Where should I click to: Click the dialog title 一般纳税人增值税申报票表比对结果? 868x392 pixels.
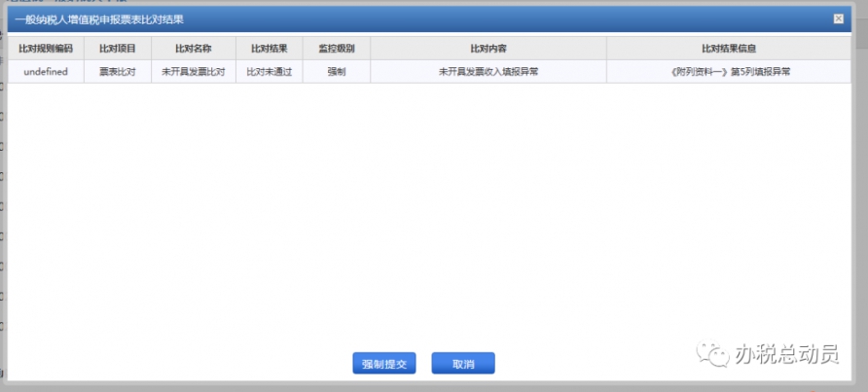pyautogui.click(x=99, y=19)
